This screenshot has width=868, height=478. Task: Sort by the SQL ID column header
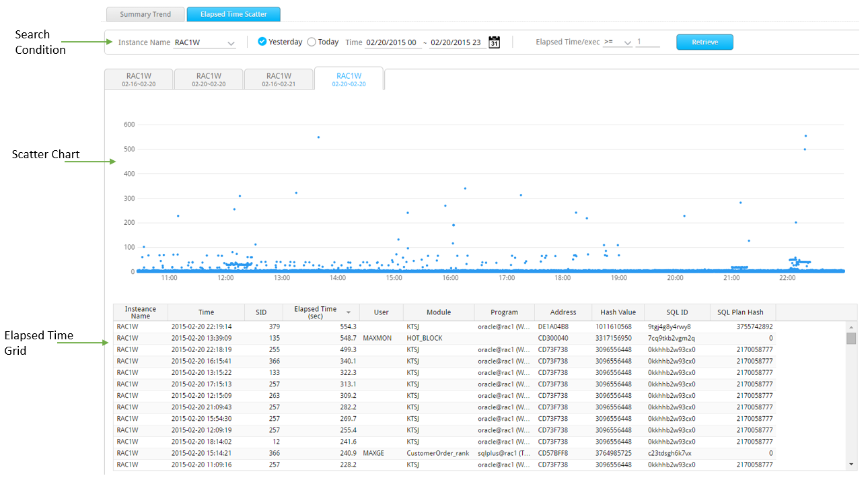(677, 312)
